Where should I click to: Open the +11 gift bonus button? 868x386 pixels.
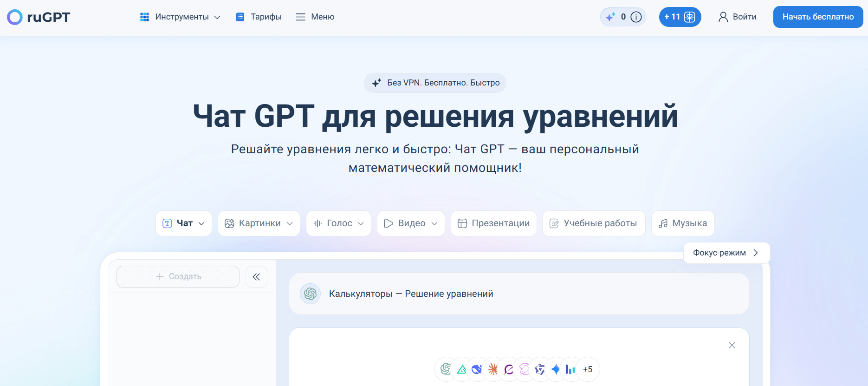[x=680, y=17]
